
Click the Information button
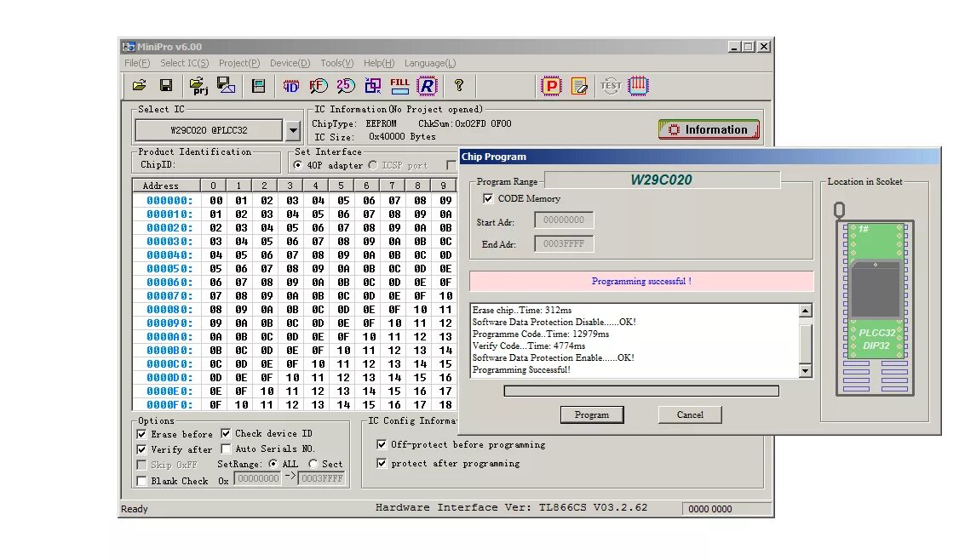(x=709, y=129)
